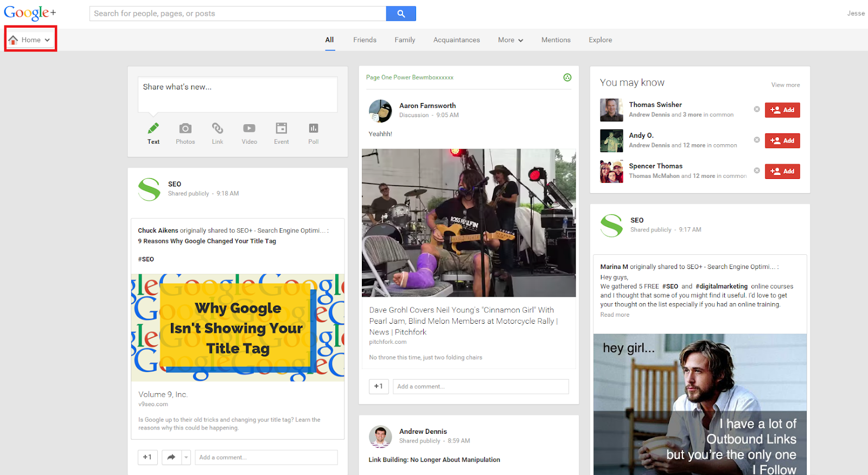The image size is (868, 475).
Task: Create a Poll using the chart icon
Action: pos(314,129)
